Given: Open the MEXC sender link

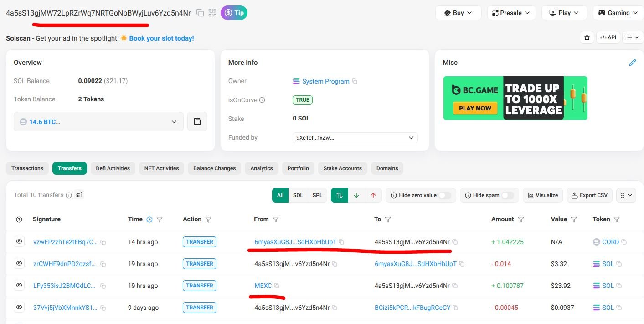Looking at the screenshot, I should coord(263,286).
